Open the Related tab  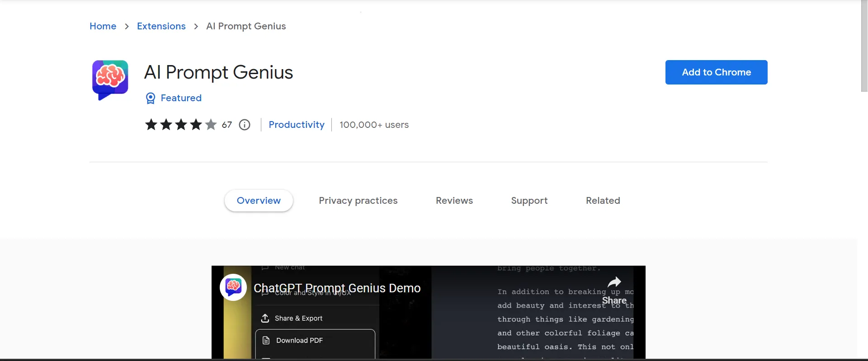(x=603, y=201)
